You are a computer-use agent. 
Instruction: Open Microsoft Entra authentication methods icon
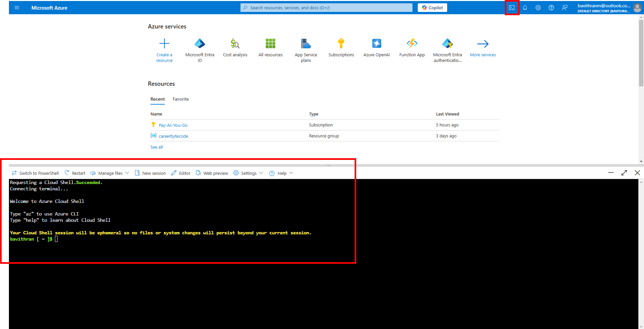[448, 43]
